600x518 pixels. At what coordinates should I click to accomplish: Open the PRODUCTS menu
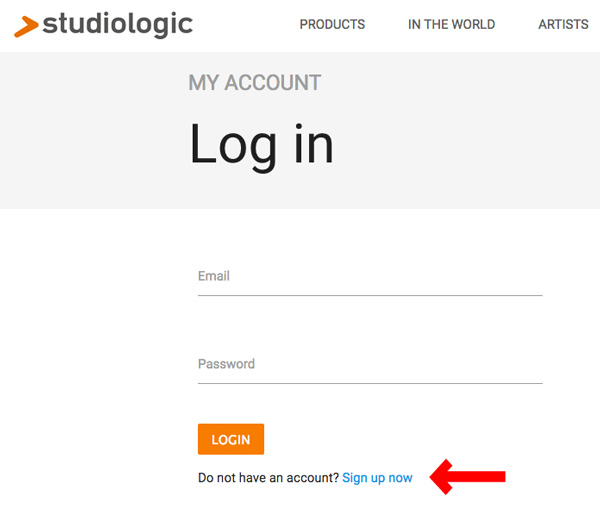[x=332, y=24]
